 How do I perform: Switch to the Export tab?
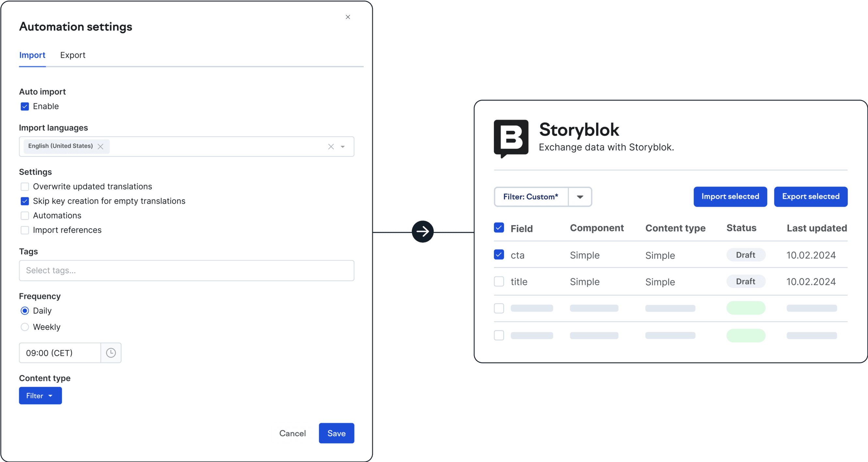tap(72, 55)
